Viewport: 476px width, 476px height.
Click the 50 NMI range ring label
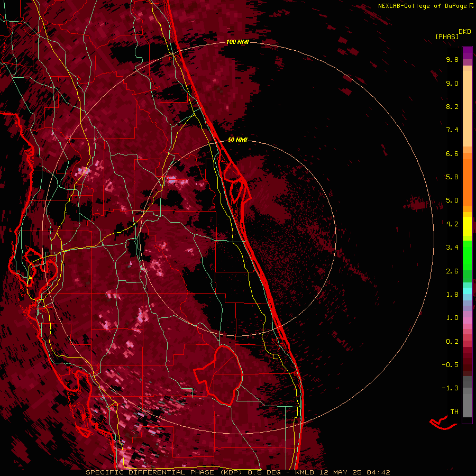click(x=237, y=140)
